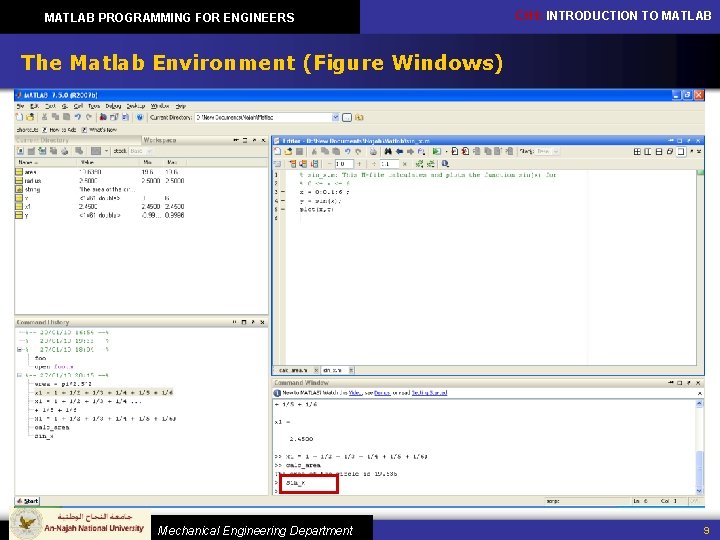
Task: Click the Find binoculars icon in Editor toolbar
Action: coord(388,152)
